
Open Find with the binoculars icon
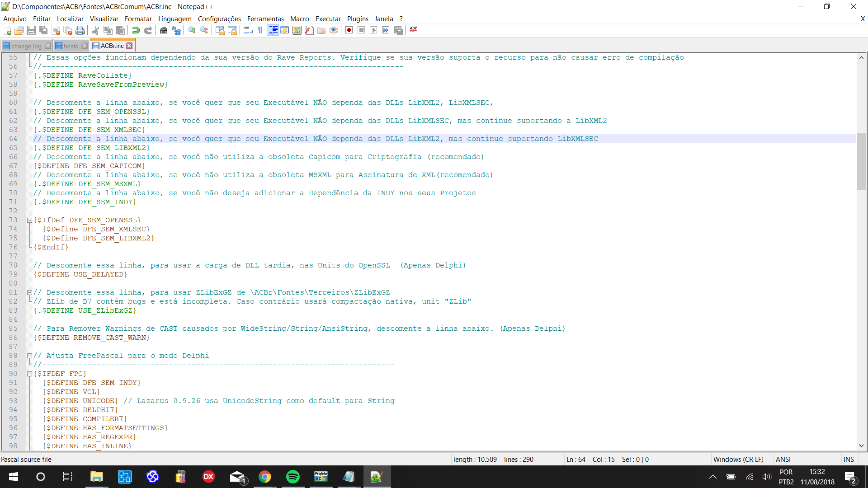[x=164, y=30]
